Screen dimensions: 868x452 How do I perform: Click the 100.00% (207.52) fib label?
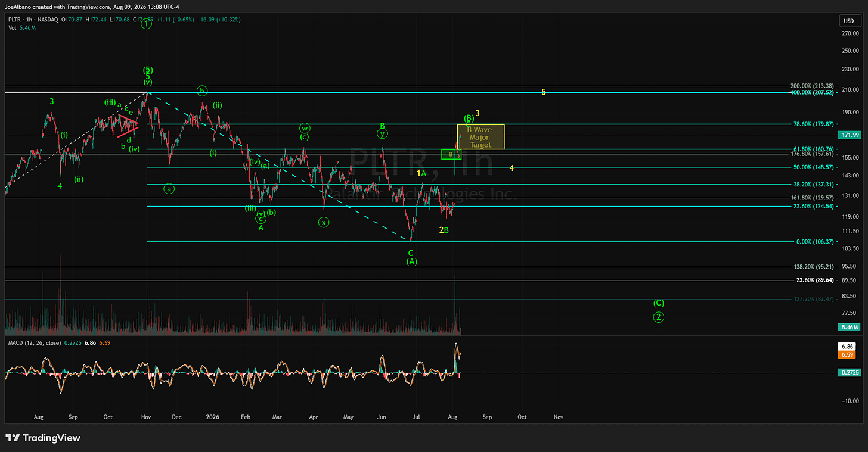point(812,92)
